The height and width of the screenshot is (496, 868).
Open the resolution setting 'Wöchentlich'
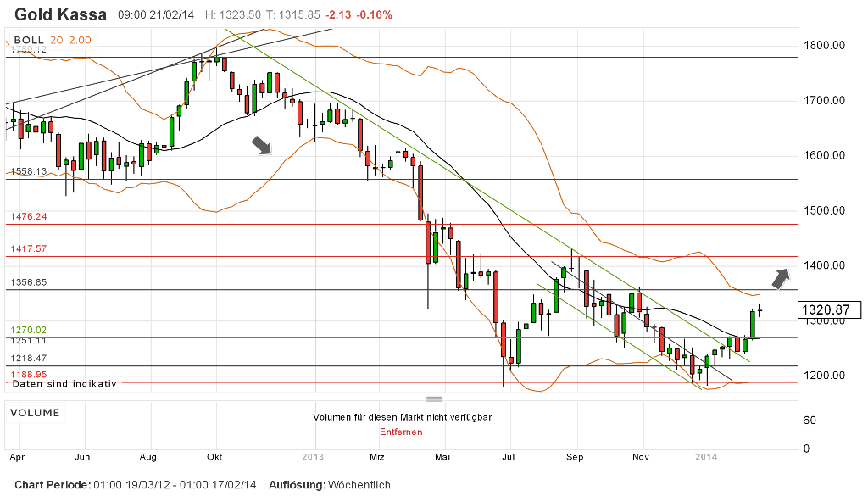coord(359,484)
